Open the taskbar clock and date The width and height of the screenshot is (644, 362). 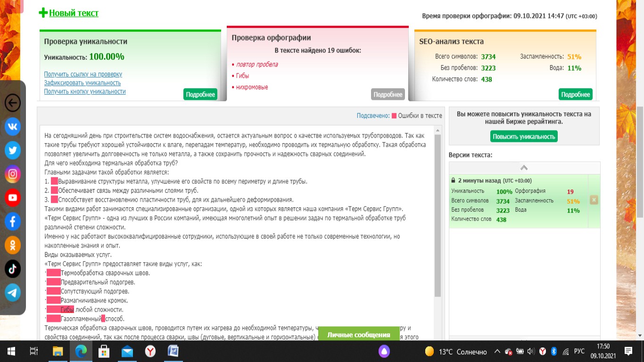pos(603,351)
